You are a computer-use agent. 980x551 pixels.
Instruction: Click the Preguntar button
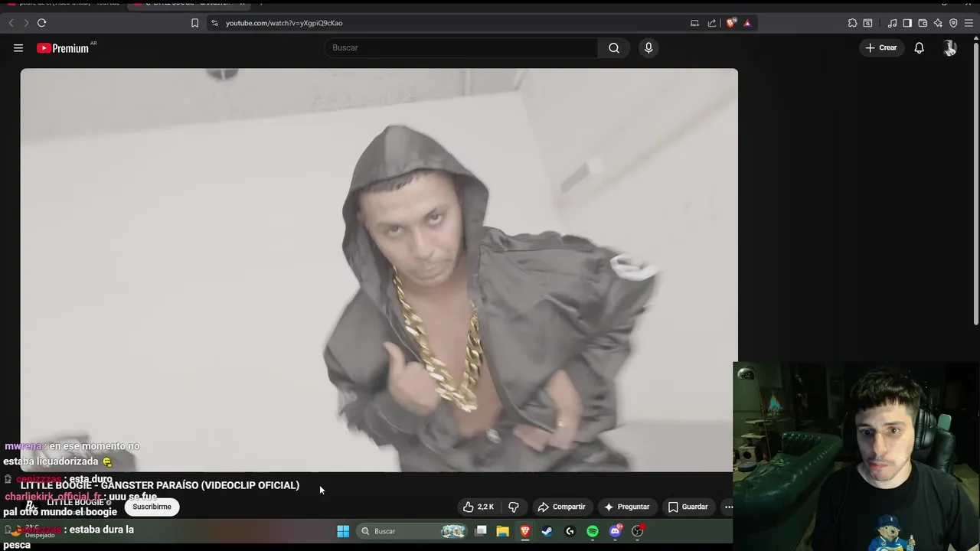[x=626, y=507]
